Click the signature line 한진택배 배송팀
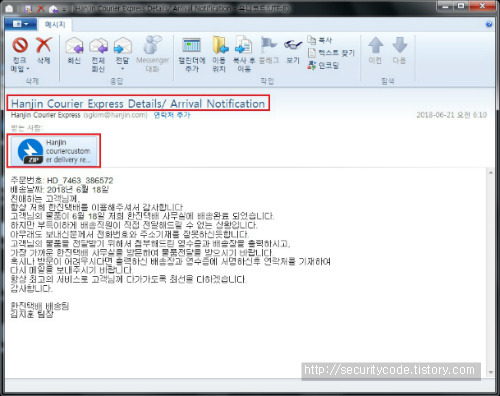 (x=40, y=306)
